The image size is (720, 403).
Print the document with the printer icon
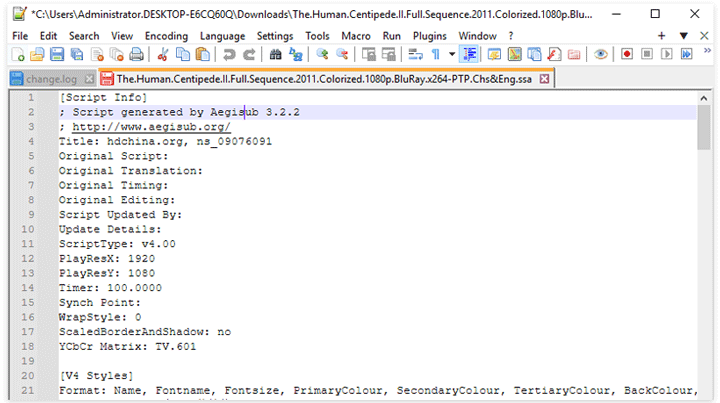[x=136, y=55]
